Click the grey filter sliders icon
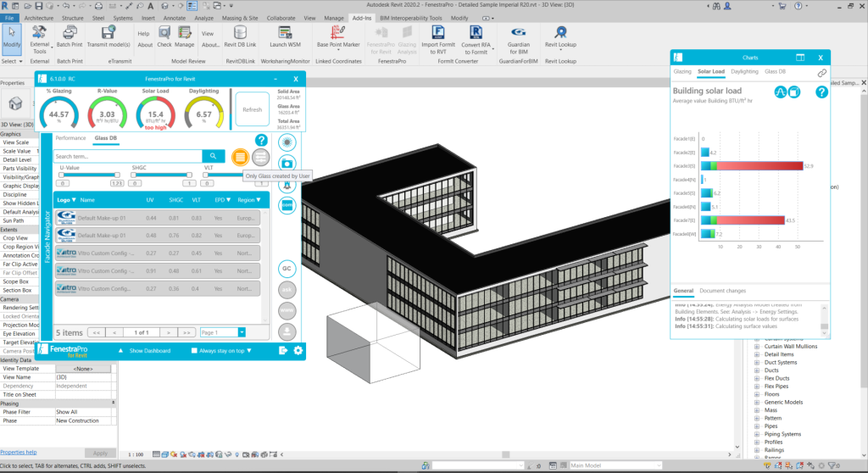868x473 pixels. click(260, 158)
